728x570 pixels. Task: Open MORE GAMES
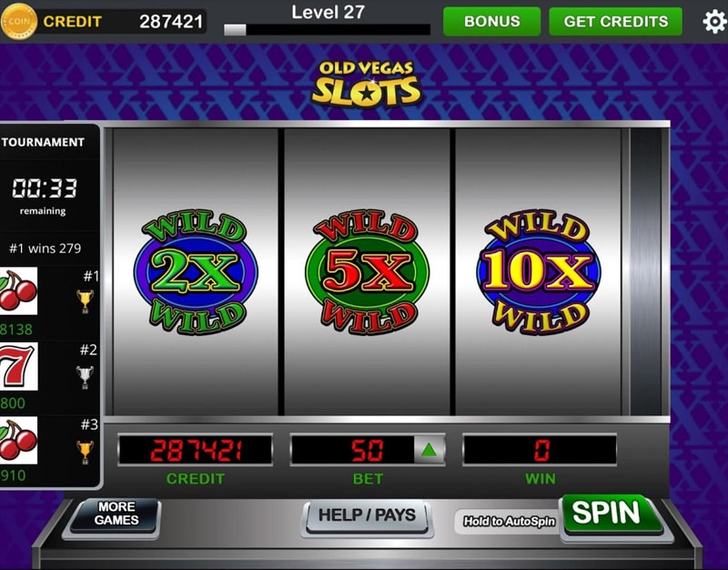(116, 514)
